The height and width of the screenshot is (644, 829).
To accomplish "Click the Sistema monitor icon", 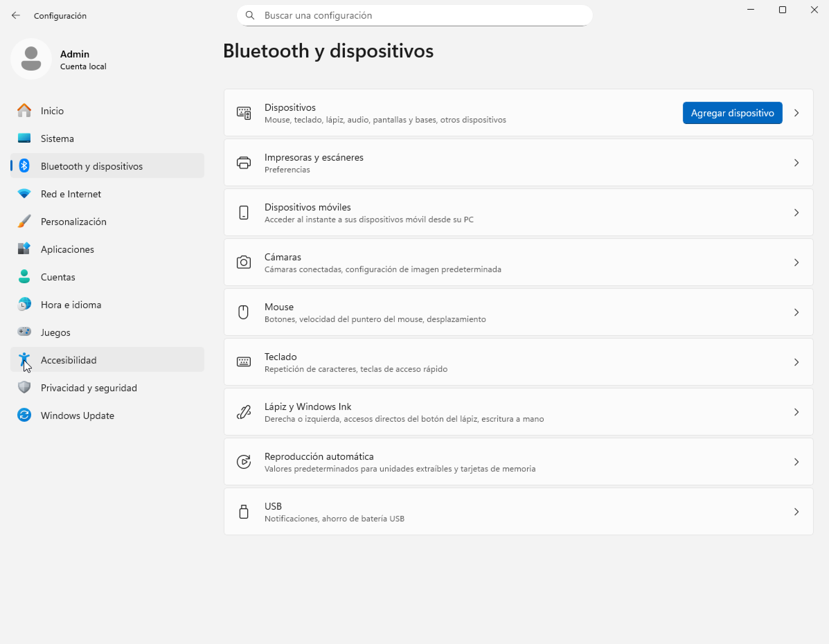I will [24, 138].
